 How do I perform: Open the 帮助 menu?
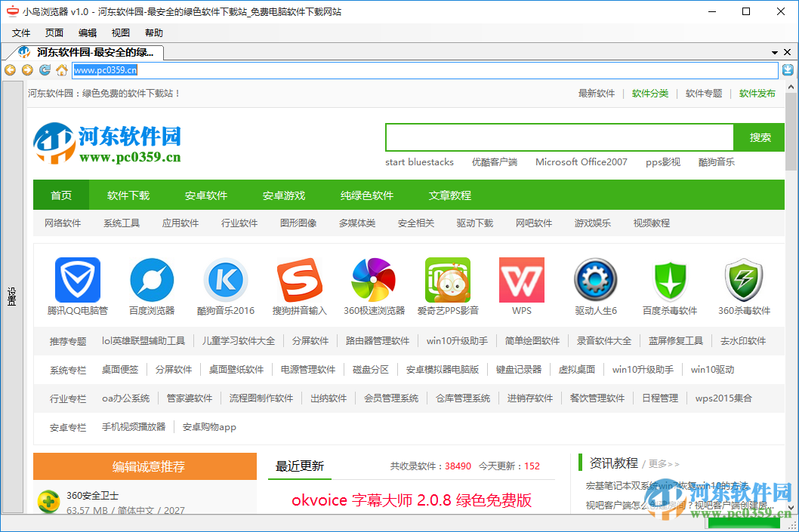point(153,33)
